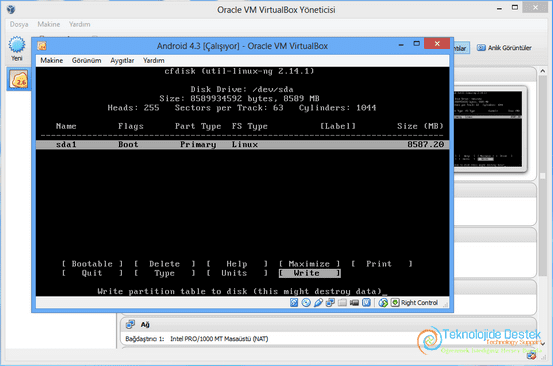Screen dimensions: 553x366
Task: Click Anlık Görüntüler snapshots button
Action: click(x=504, y=48)
